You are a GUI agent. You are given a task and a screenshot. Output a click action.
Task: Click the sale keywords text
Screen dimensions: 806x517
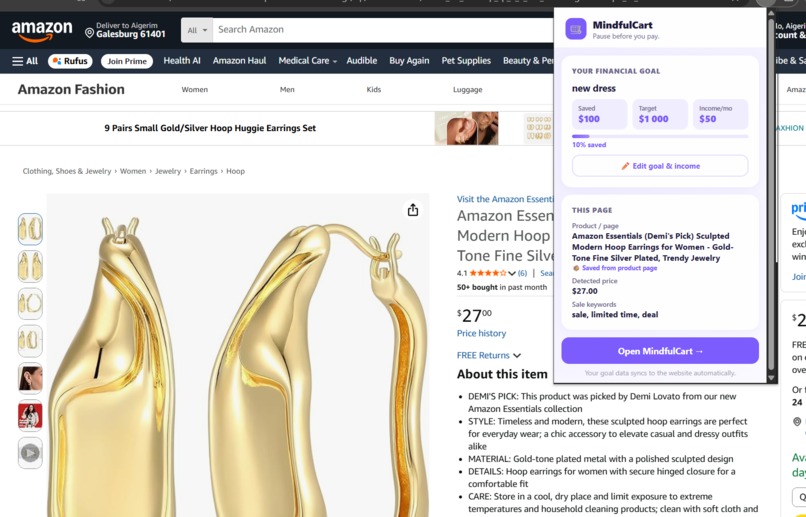pyautogui.click(x=615, y=315)
